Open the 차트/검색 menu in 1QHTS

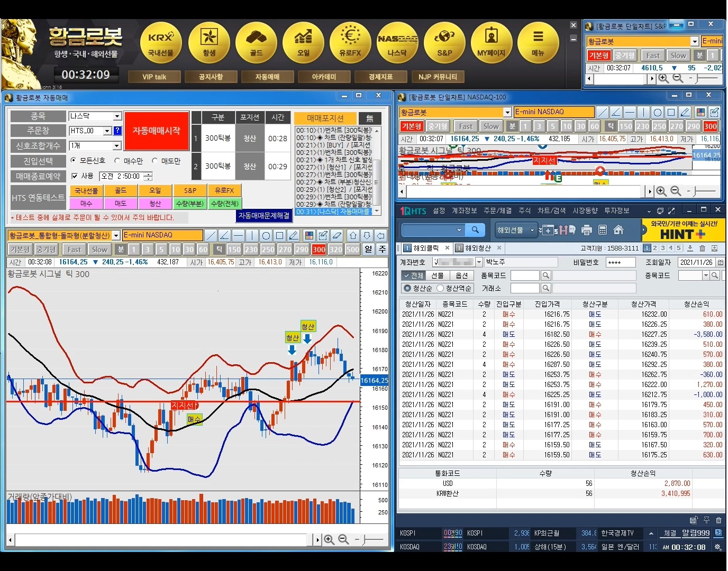[x=551, y=210]
